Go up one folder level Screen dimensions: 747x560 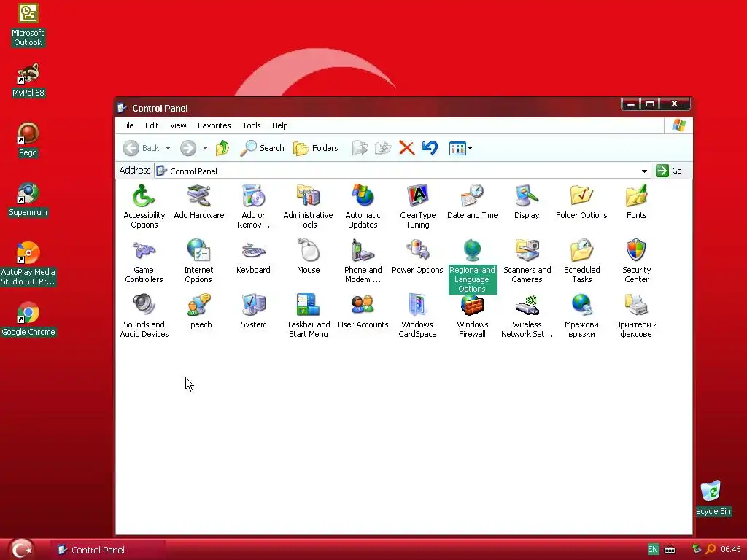tap(222, 148)
